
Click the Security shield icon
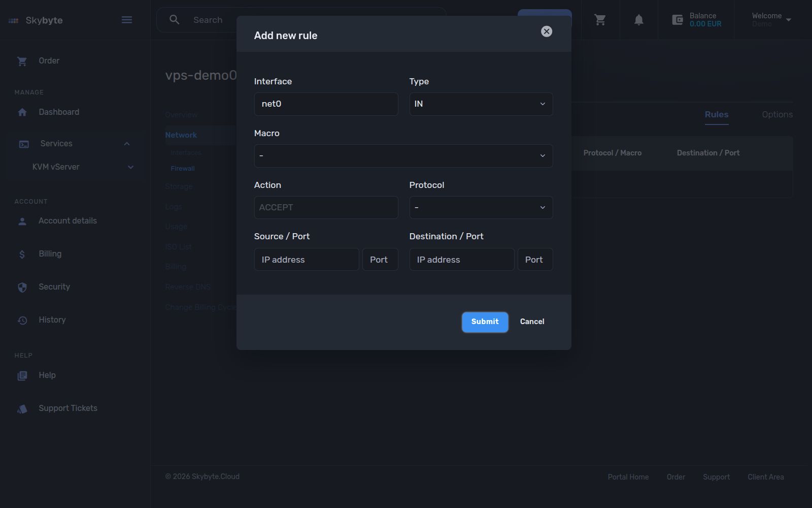(22, 287)
